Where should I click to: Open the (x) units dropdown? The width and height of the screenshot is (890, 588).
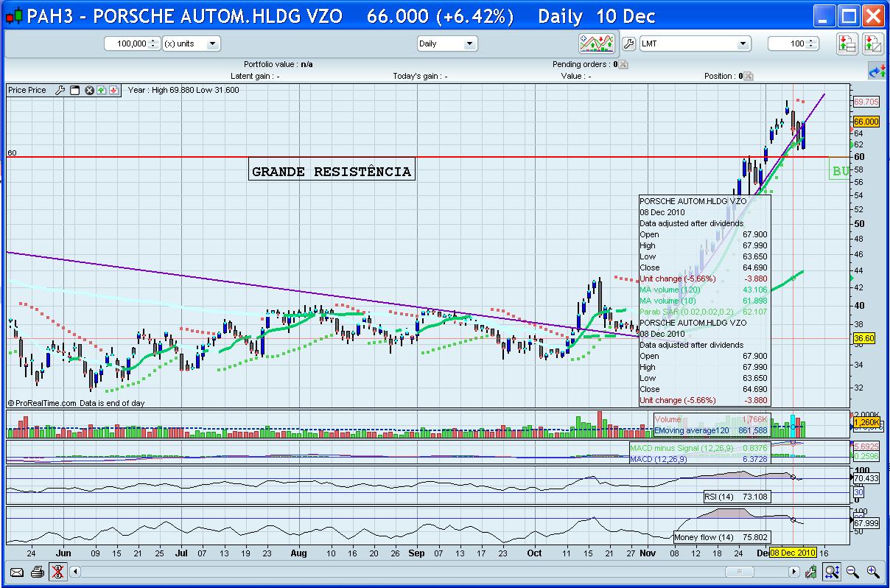coord(191,43)
